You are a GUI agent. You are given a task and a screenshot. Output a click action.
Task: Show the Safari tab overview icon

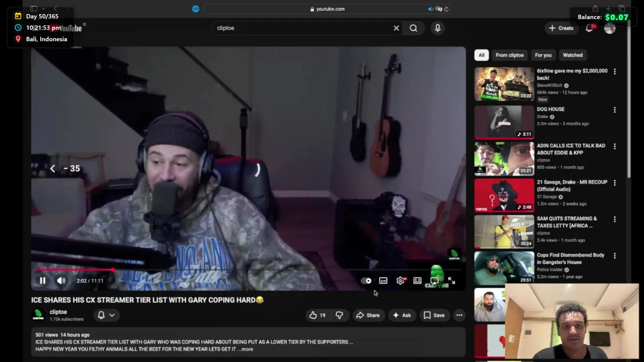point(622,9)
